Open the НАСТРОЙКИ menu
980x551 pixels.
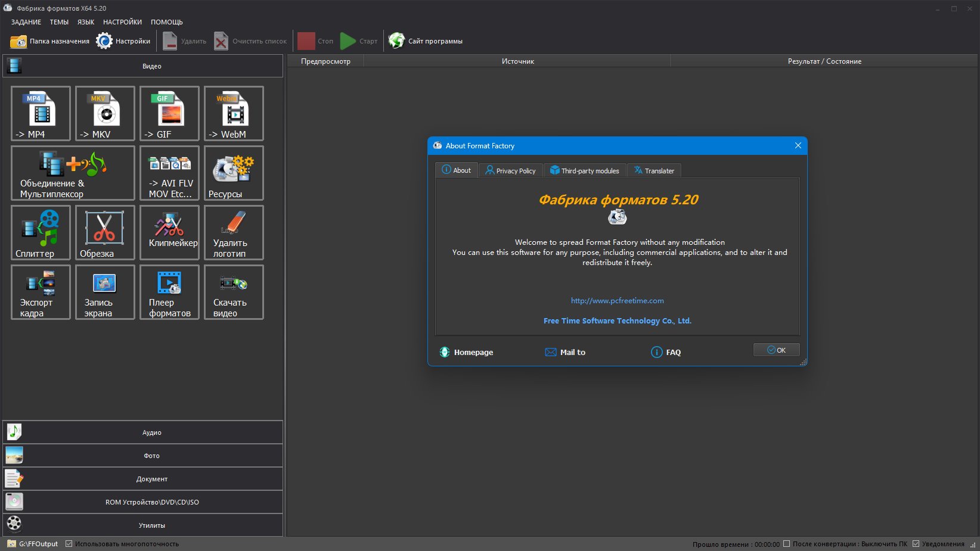click(122, 22)
